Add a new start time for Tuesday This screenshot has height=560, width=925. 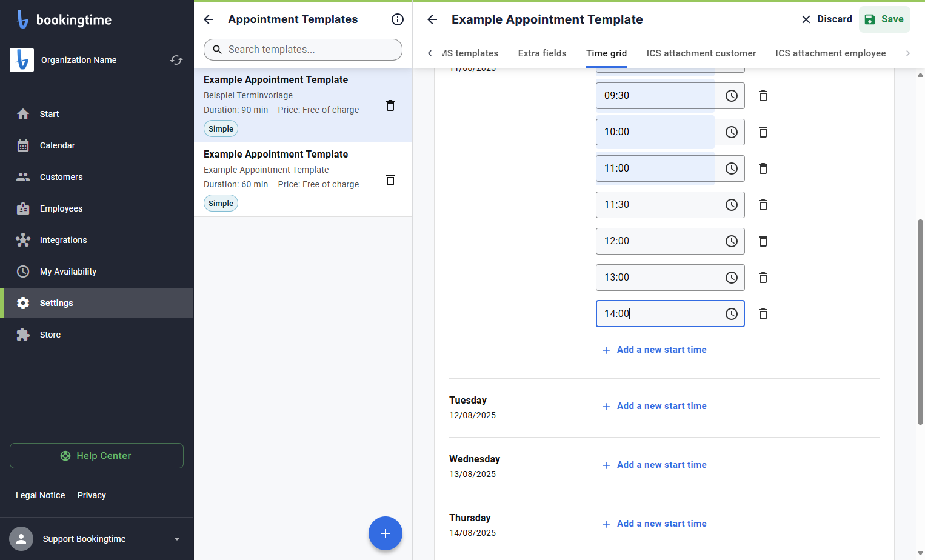tap(654, 406)
